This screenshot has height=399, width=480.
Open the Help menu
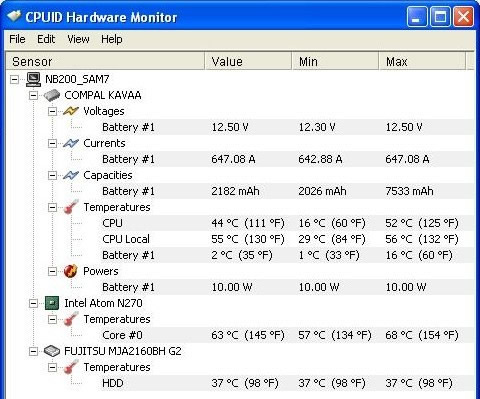tap(112, 39)
